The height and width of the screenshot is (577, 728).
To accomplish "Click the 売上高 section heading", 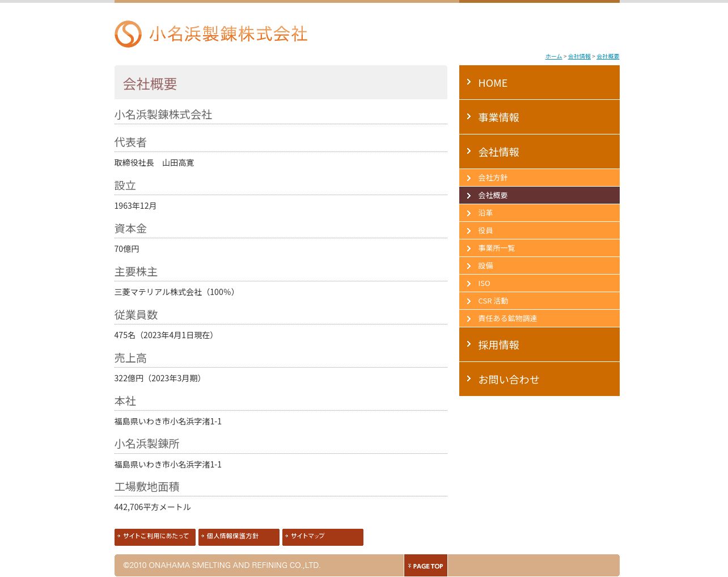I will click(130, 358).
